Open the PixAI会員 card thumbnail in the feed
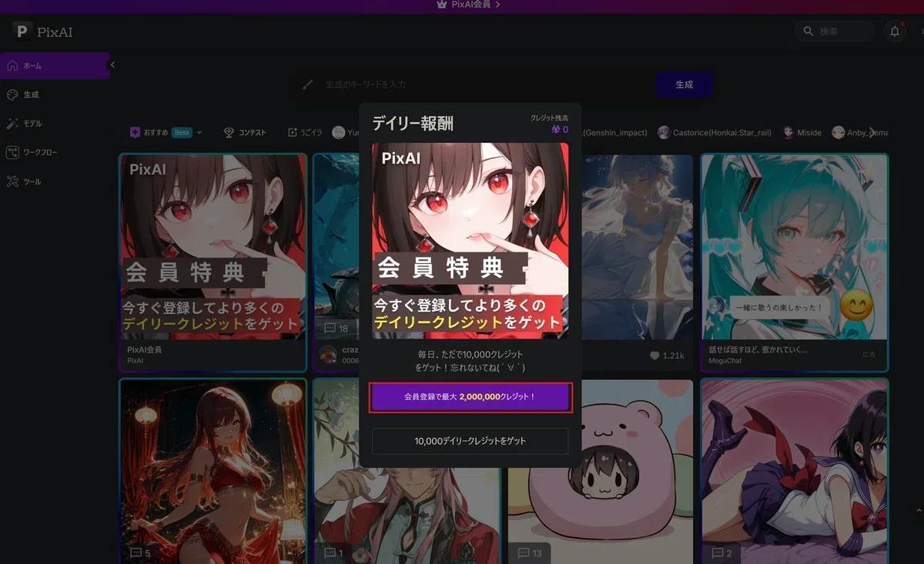924x564 pixels. tap(213, 246)
